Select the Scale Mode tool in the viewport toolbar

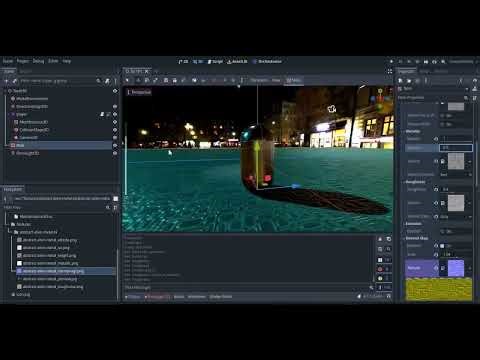click(156, 80)
